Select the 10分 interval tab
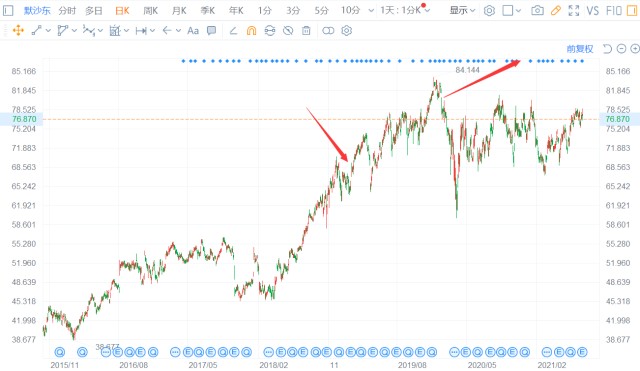The width and height of the screenshot is (640, 371). (x=351, y=11)
